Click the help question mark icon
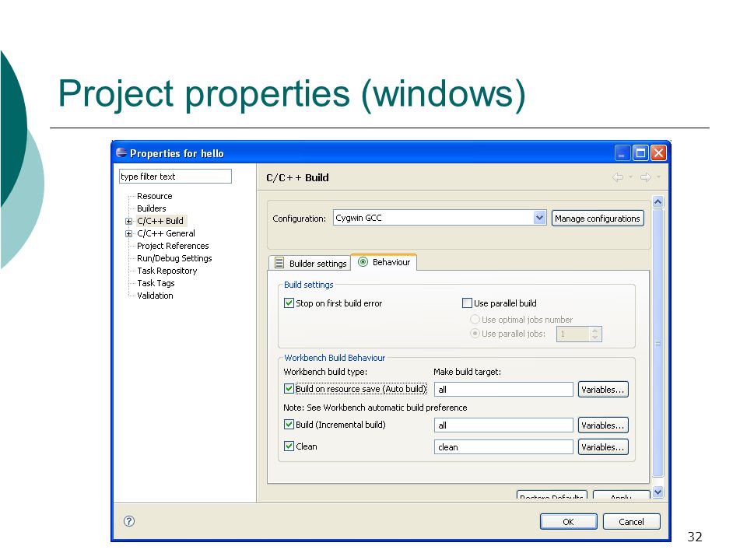Image resolution: width=747 pixels, height=560 pixels. coord(129,521)
